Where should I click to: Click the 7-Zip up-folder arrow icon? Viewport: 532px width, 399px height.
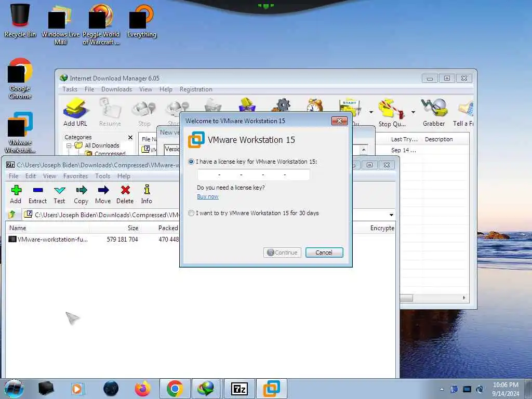tap(12, 215)
